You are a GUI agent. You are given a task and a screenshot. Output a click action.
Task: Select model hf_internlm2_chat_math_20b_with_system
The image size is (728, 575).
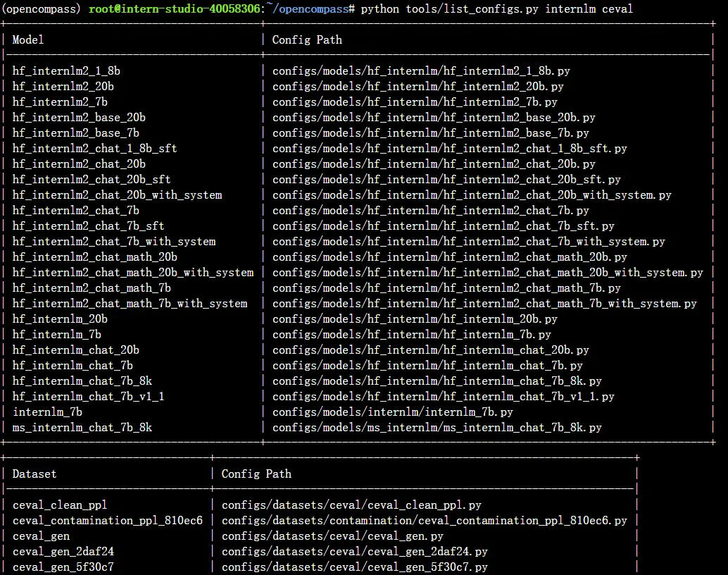[133, 273]
